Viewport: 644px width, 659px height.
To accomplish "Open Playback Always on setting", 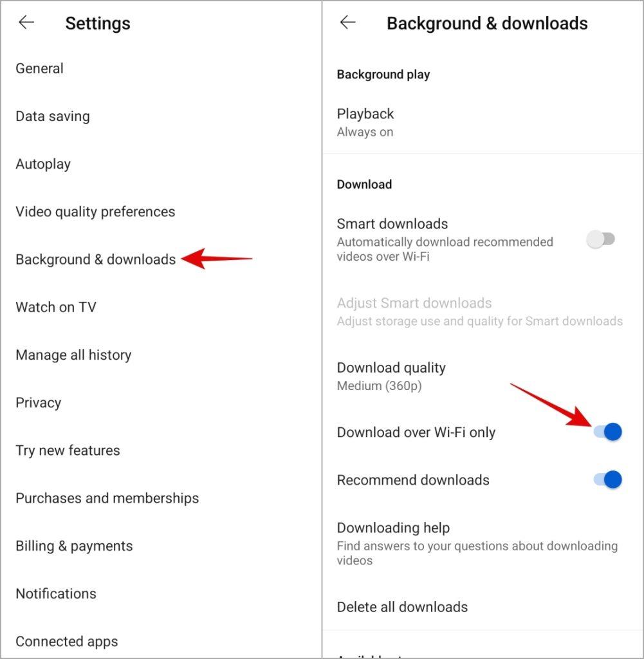I will (483, 122).
